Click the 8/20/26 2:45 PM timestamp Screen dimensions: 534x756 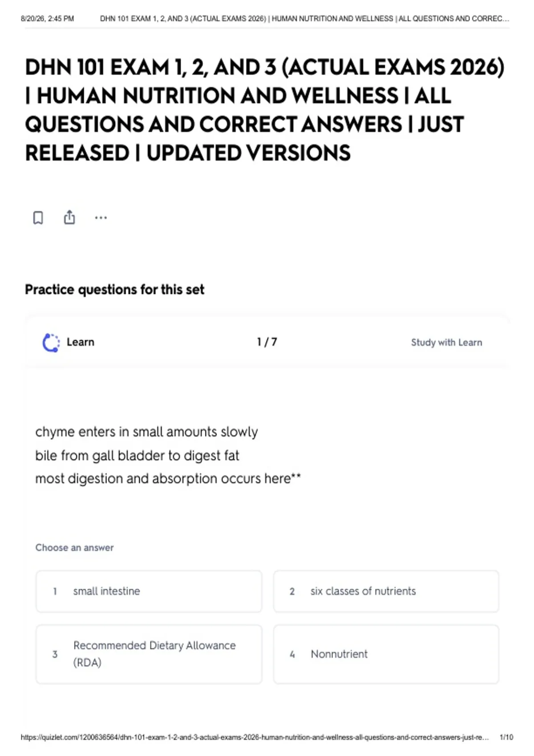pyautogui.click(x=48, y=19)
